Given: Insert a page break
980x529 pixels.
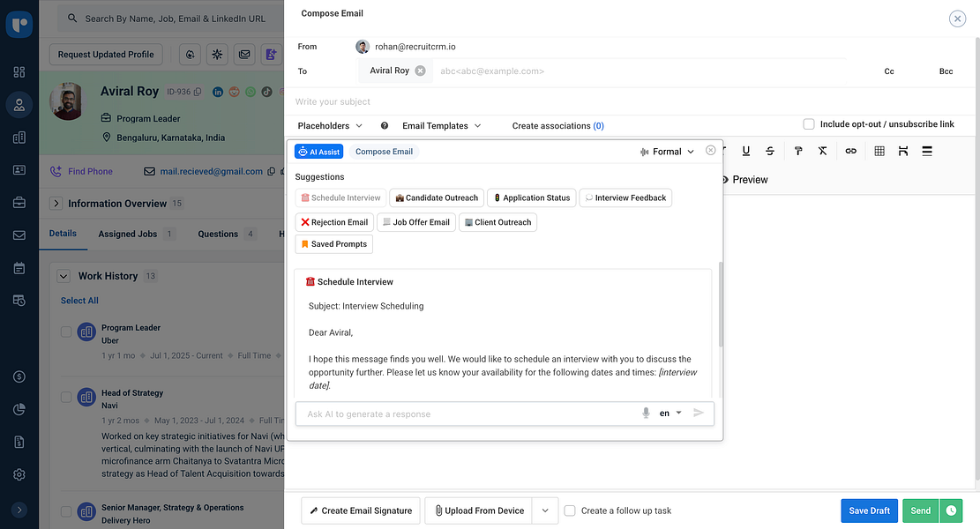Looking at the screenshot, I should click(903, 151).
